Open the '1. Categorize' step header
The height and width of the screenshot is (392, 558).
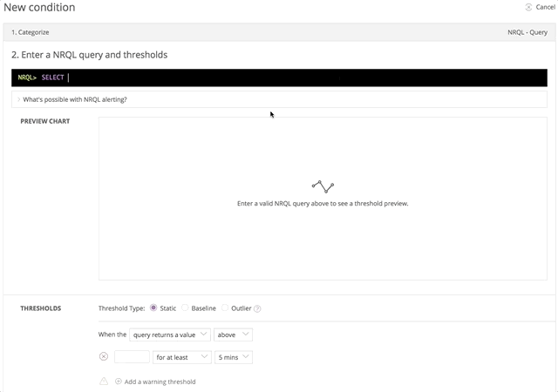coord(30,32)
